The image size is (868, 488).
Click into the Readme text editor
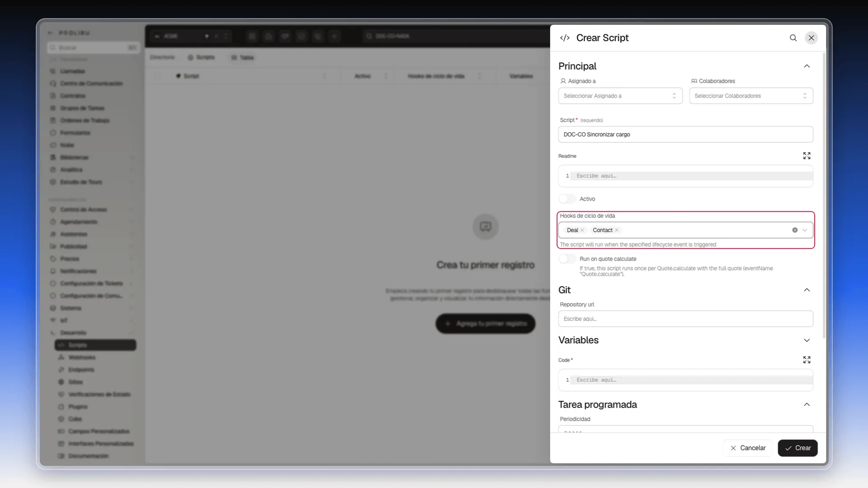click(x=685, y=176)
